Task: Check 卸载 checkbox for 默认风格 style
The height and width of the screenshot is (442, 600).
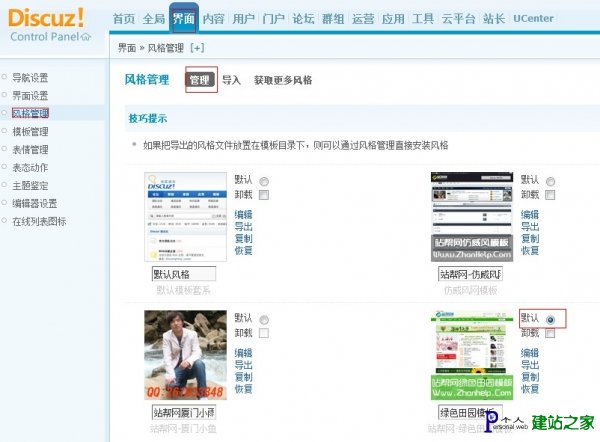Action: (x=264, y=195)
